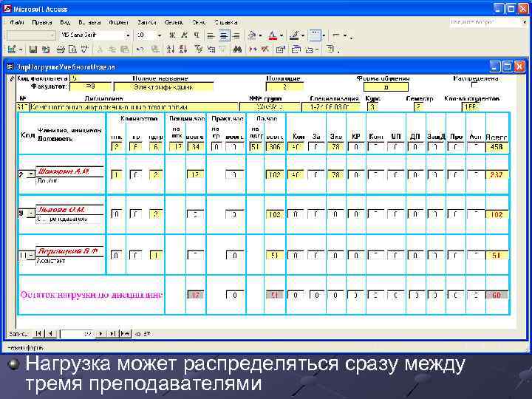Go to last record navigation button
The image size is (532, 399).
coord(112,334)
